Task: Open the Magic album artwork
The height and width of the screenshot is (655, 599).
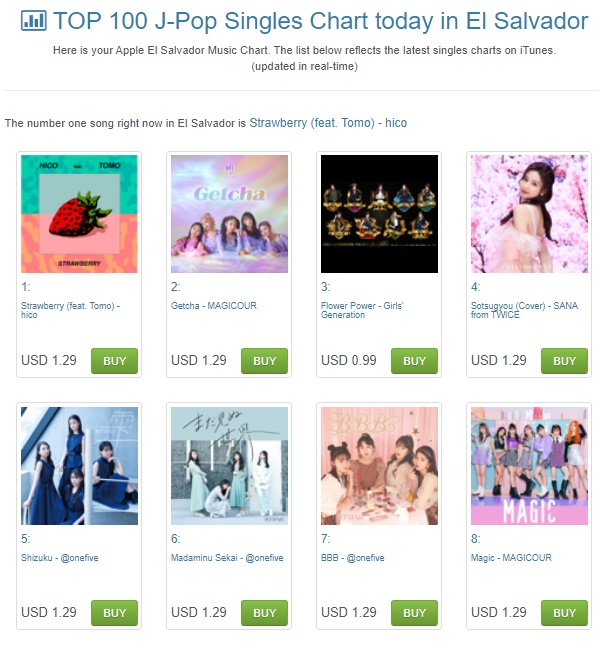Action: (529, 466)
